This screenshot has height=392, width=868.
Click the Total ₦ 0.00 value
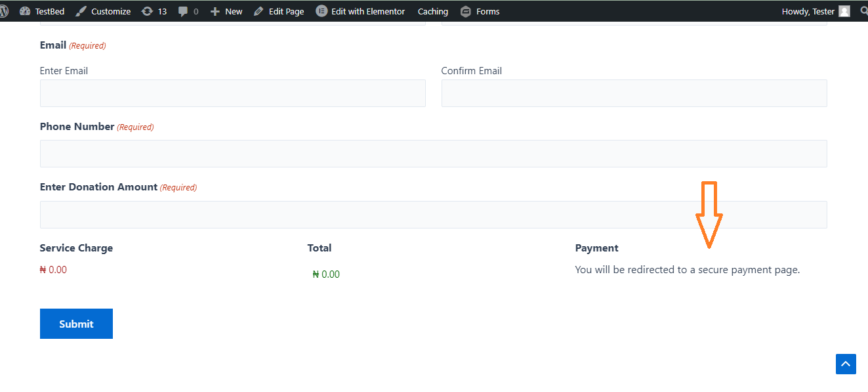[326, 274]
